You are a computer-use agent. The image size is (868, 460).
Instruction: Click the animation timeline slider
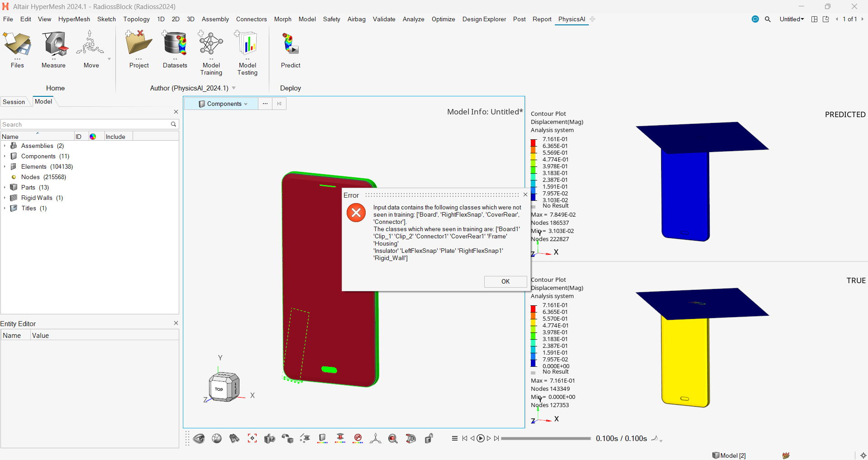pyautogui.click(x=546, y=438)
